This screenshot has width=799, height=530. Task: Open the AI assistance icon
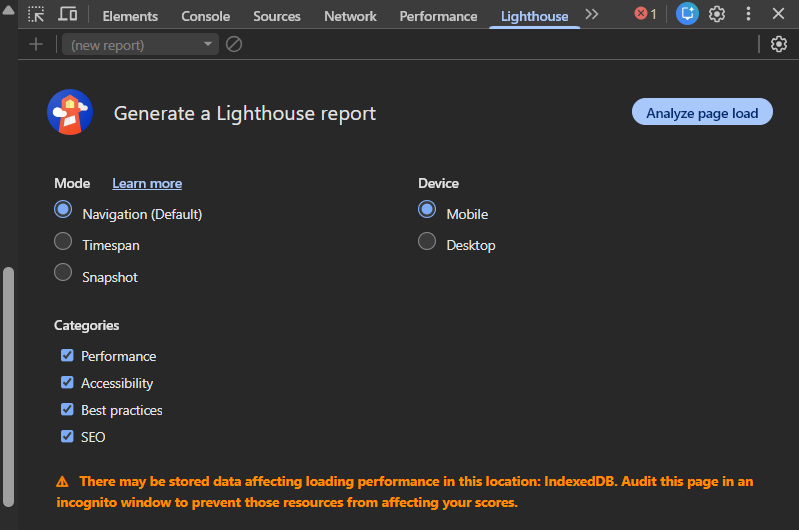687,14
